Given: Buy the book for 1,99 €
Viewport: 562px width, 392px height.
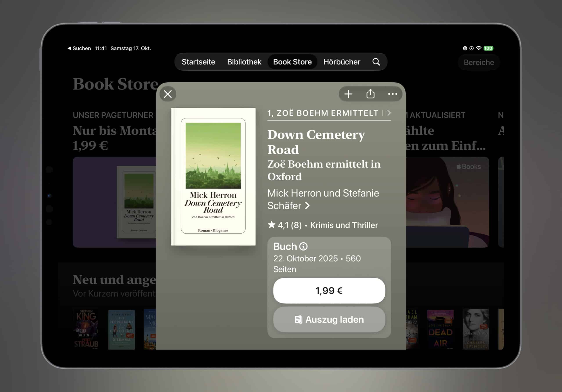Looking at the screenshot, I should pos(329,290).
